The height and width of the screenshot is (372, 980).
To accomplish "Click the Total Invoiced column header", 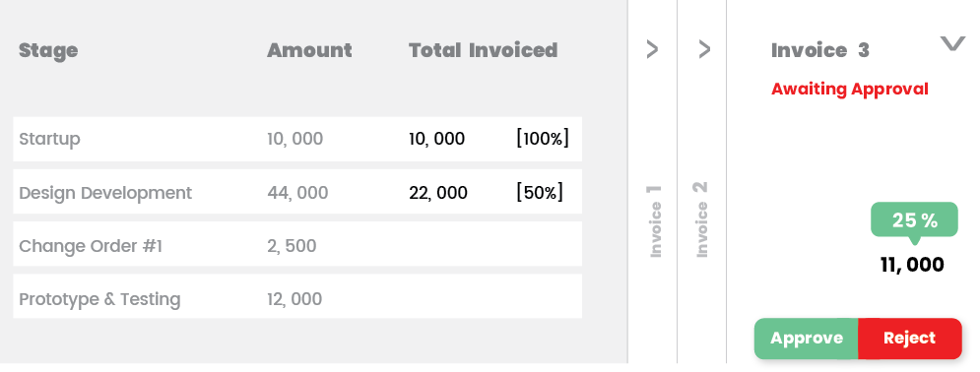I will coord(484,50).
